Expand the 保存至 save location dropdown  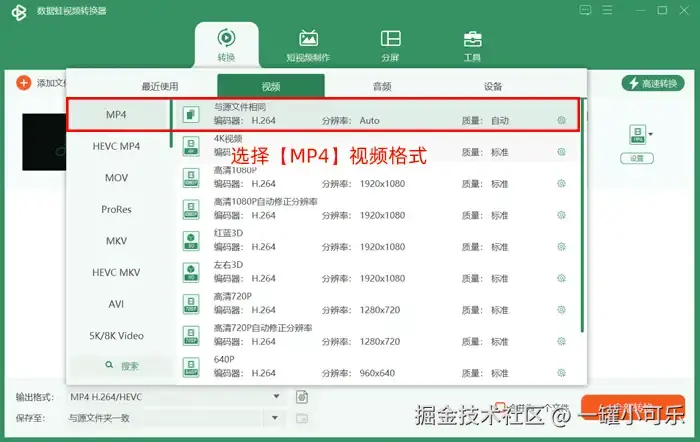275,418
